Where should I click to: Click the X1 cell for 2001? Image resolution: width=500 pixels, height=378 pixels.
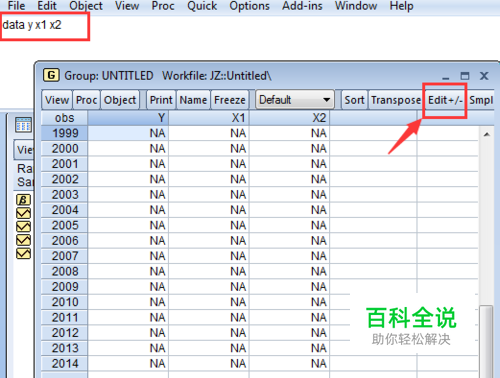click(209, 164)
